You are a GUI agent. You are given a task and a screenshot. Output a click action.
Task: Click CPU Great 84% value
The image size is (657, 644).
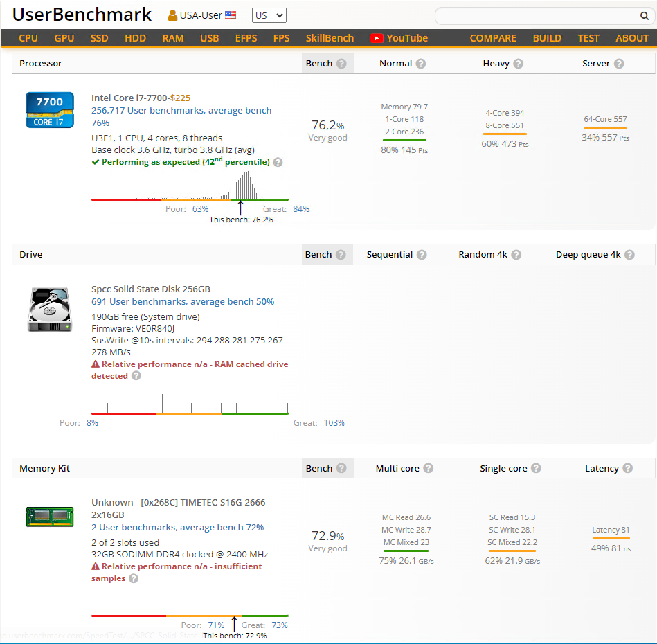point(301,209)
